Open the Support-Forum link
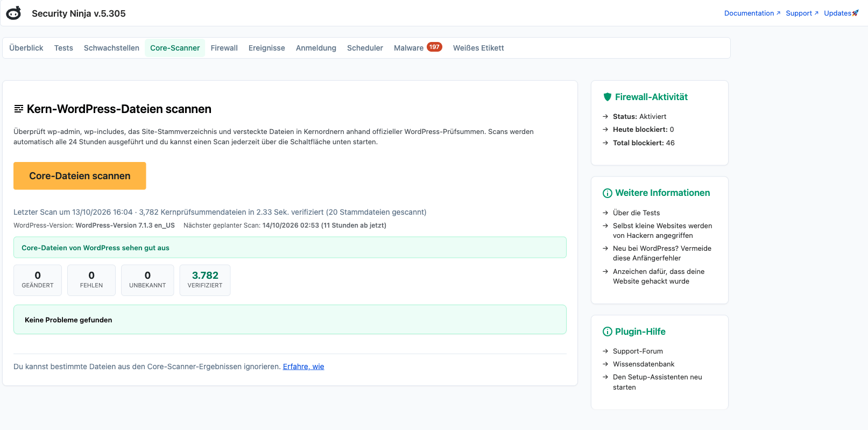Viewport: 868px width, 430px height. tap(638, 351)
